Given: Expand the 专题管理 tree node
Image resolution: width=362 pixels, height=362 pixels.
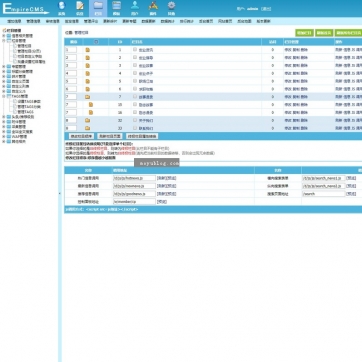Looking at the screenshot, I should pos(4,67).
